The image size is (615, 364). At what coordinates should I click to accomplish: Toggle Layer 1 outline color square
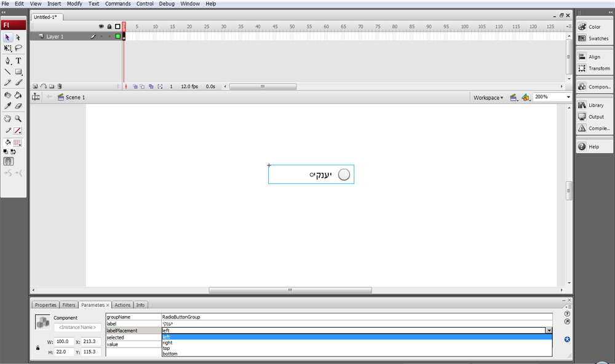117,36
